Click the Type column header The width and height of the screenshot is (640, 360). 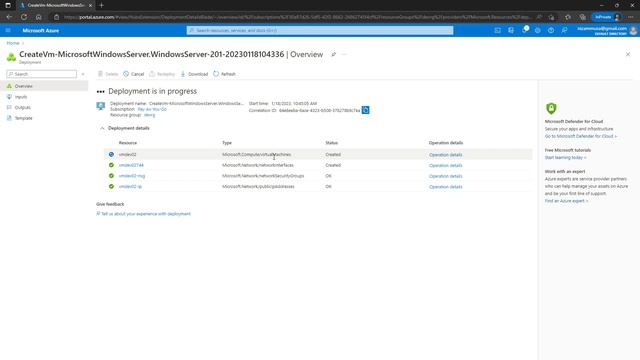click(227, 143)
